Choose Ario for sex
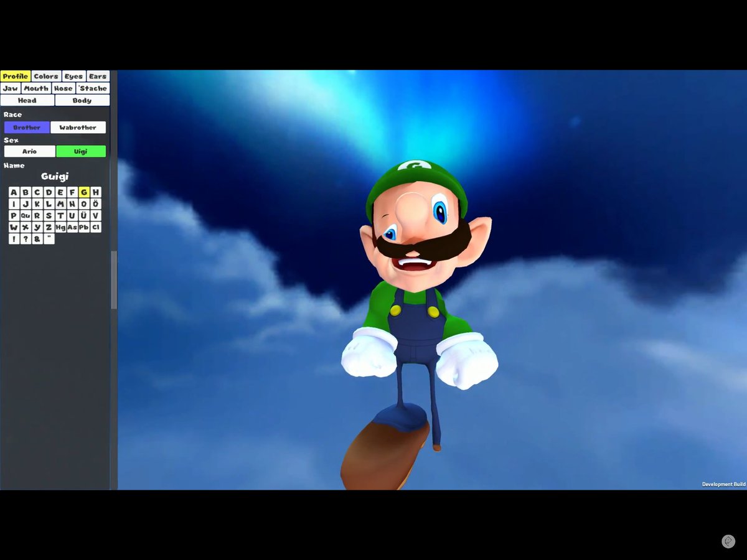747x560 pixels. pos(29,151)
